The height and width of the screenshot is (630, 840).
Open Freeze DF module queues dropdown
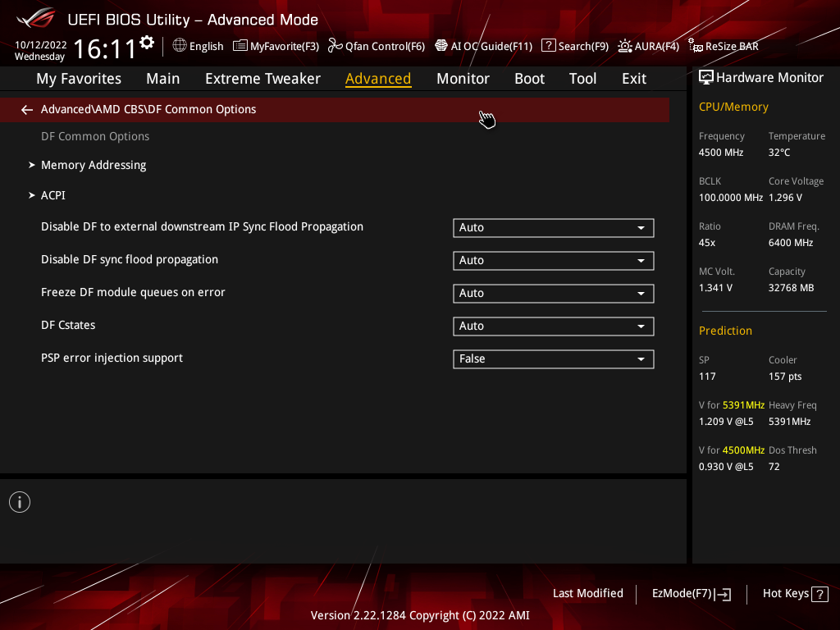[x=554, y=293]
